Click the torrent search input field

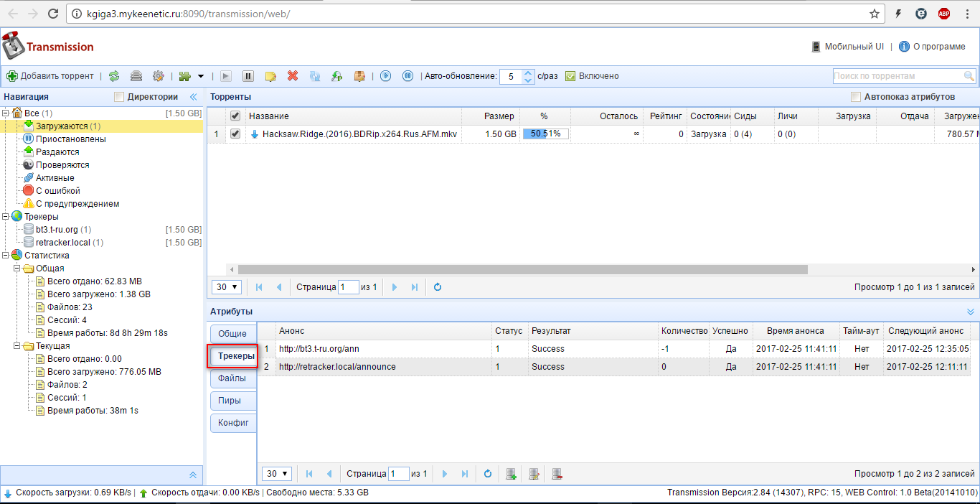click(x=897, y=76)
